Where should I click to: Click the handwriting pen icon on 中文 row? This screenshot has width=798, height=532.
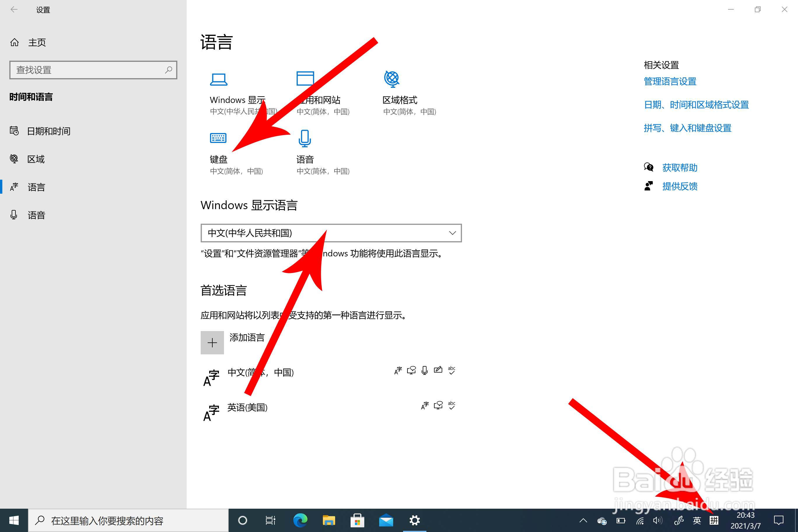coord(438,370)
